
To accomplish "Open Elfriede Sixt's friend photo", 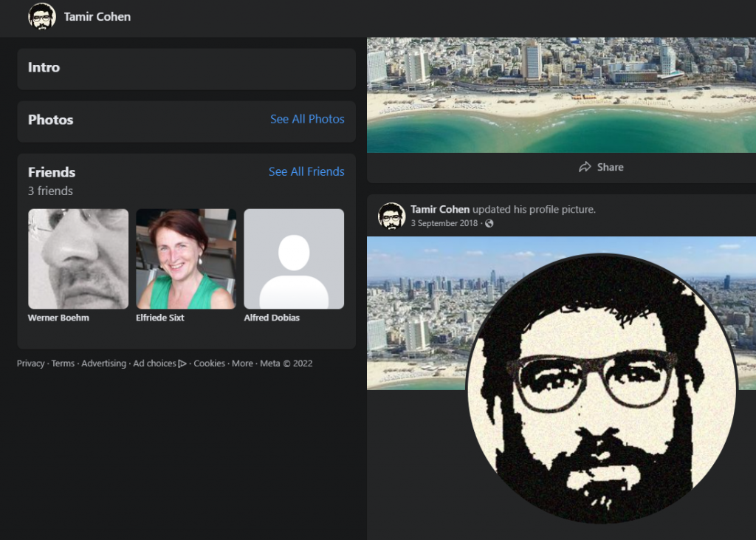I will [186, 259].
